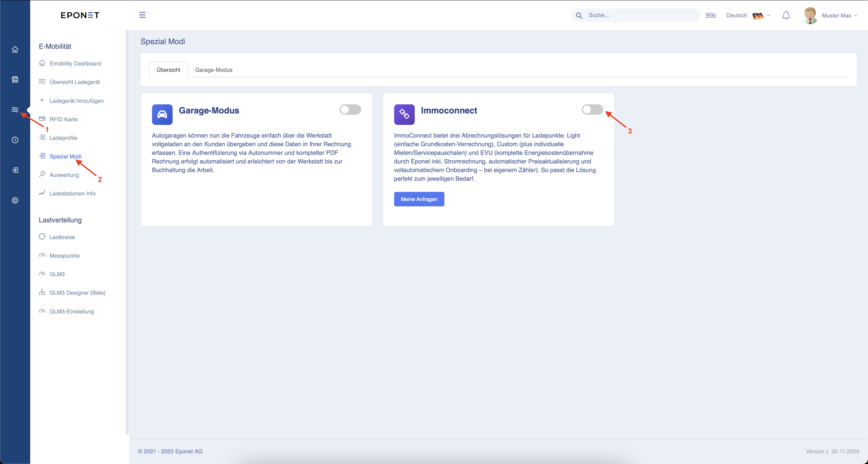The image size is (868, 464).
Task: Click the home icon in left rail
Action: 15,49
